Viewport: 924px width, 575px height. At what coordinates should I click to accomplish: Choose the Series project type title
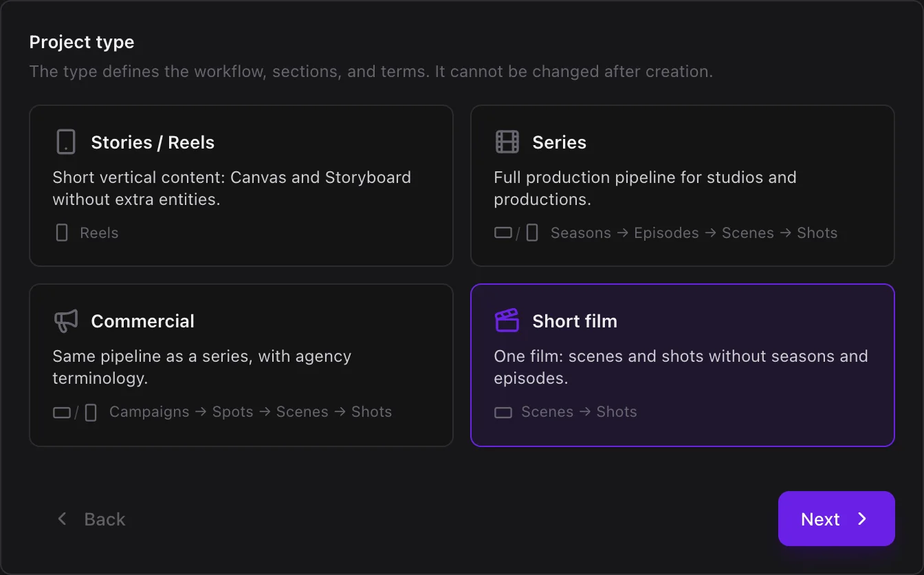tap(560, 142)
